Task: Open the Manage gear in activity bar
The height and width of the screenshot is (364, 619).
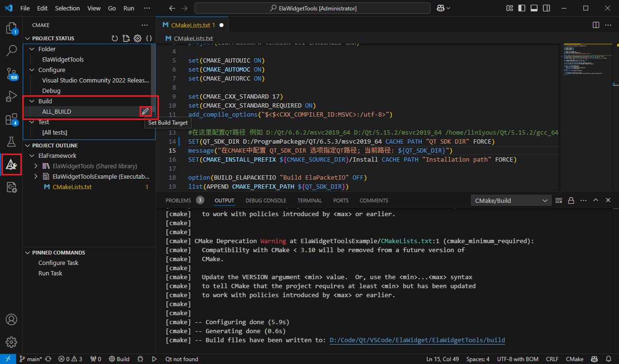Action: pos(11,342)
